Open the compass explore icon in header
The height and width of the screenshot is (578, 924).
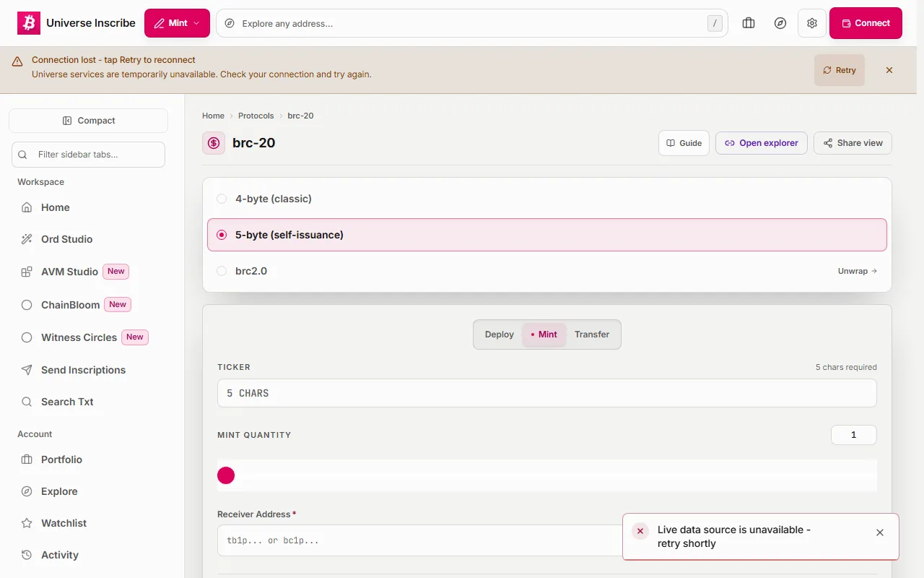click(780, 23)
